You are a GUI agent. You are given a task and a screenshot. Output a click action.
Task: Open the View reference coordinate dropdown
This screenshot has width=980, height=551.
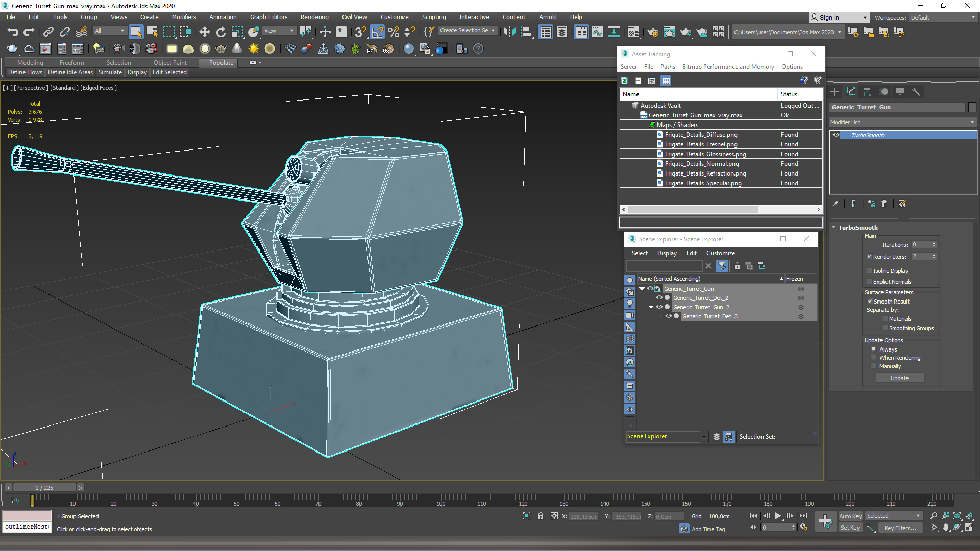(x=279, y=31)
